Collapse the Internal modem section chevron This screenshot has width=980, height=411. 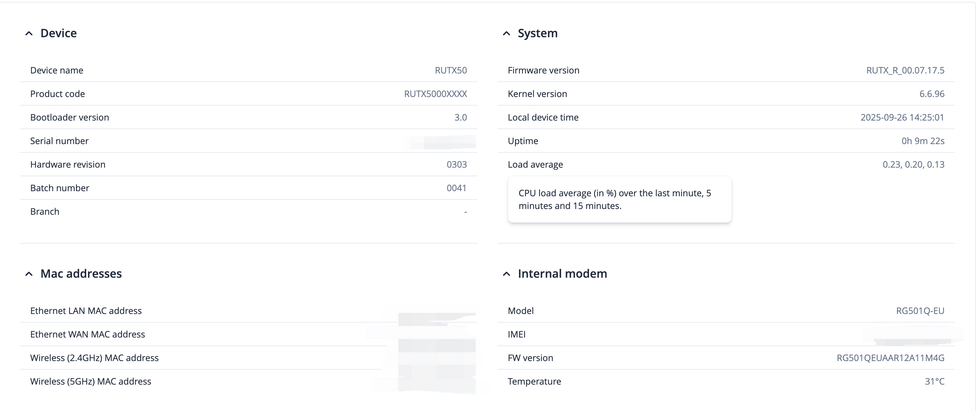point(506,274)
